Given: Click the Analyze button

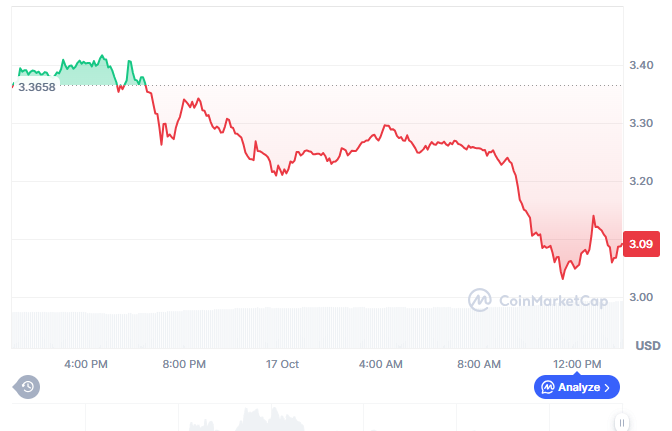Looking at the screenshot, I should (x=577, y=387).
